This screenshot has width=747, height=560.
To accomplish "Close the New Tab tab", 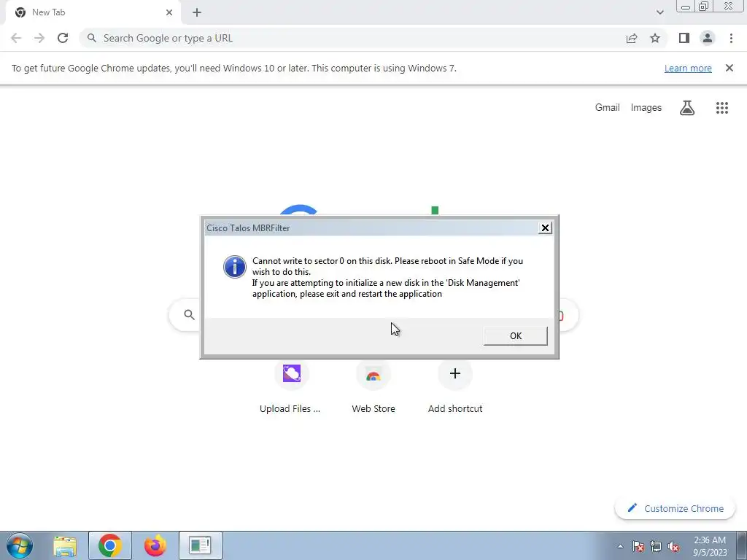I will 169,12.
